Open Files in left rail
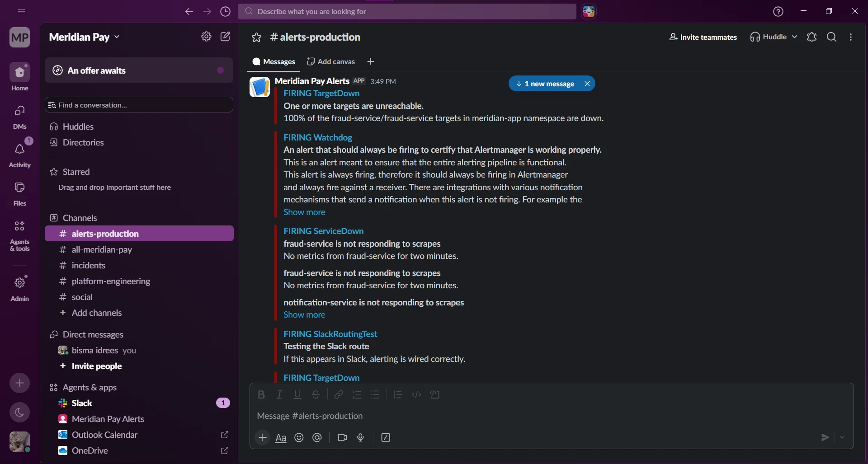Screen dimensions: 868x464 20,193
